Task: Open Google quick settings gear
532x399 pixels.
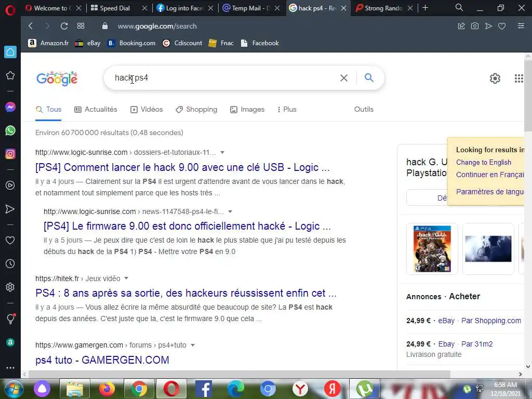Action: coord(495,78)
